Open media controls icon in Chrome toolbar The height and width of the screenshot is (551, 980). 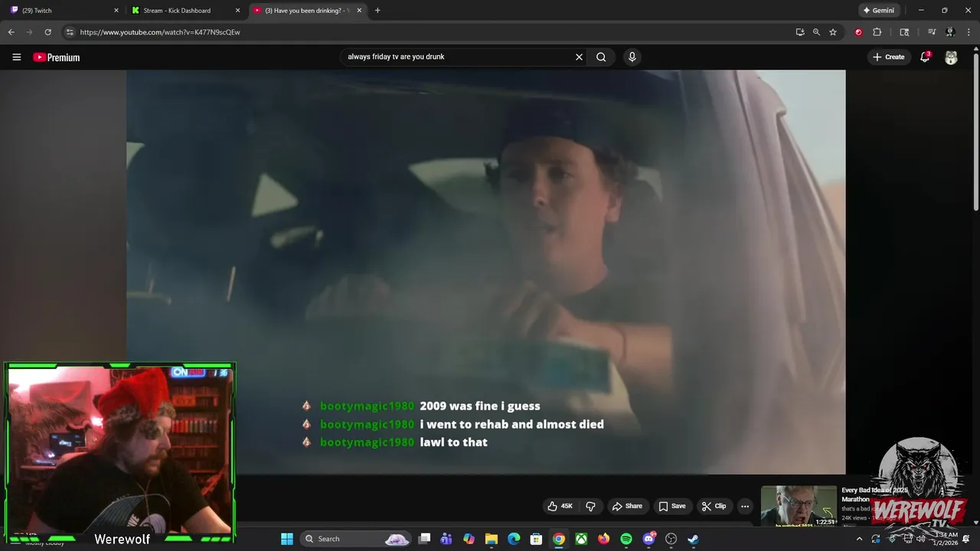tap(932, 32)
